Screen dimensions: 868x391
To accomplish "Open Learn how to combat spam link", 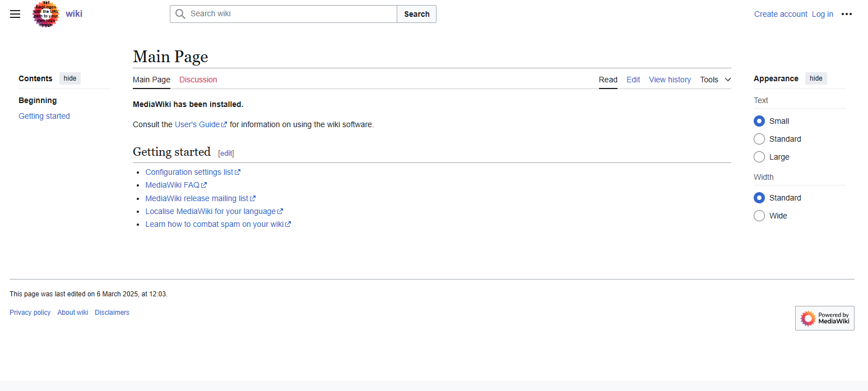I will (x=218, y=224).
